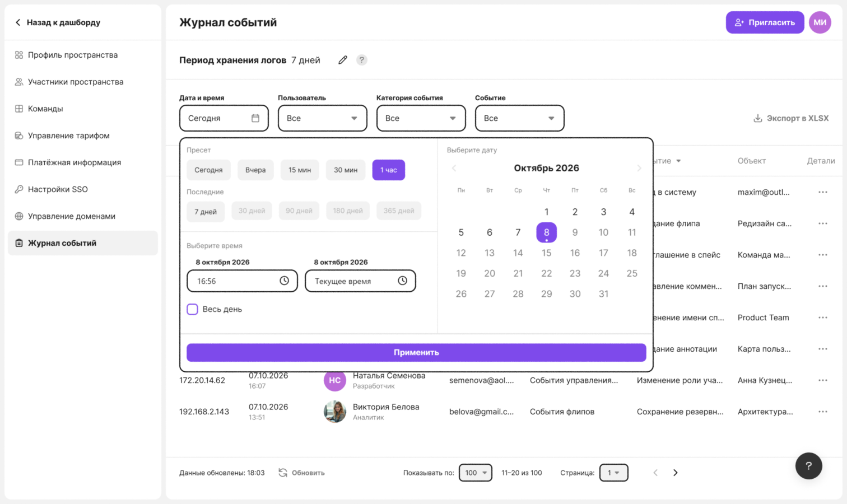
Task: Click the start time field showing 16:56
Action: point(242,281)
